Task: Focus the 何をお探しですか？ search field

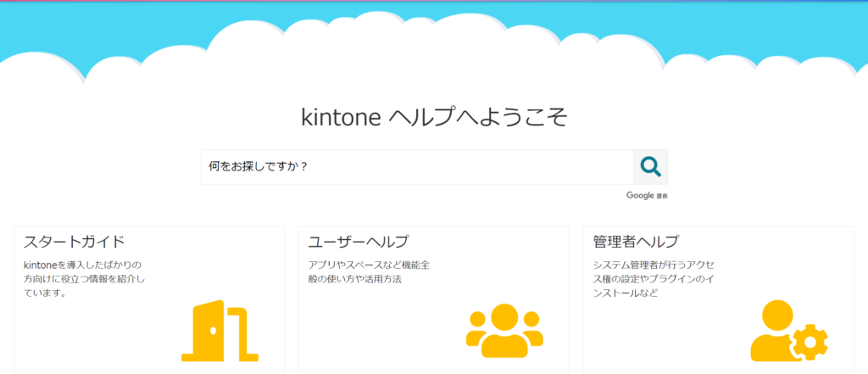Action: 417,167
